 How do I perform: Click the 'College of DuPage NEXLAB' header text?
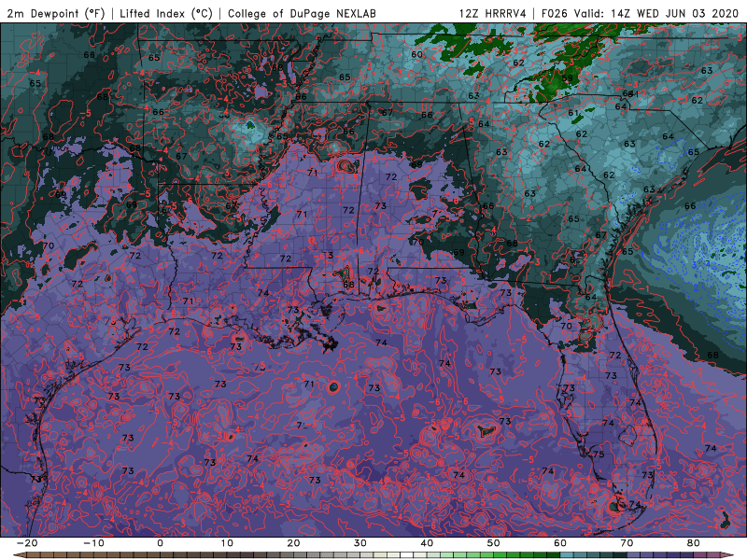tap(302, 13)
